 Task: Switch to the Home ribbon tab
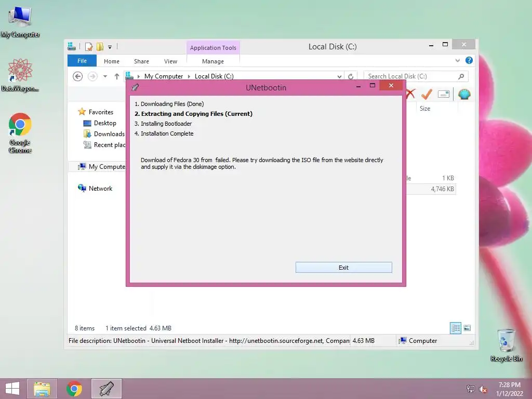click(112, 61)
